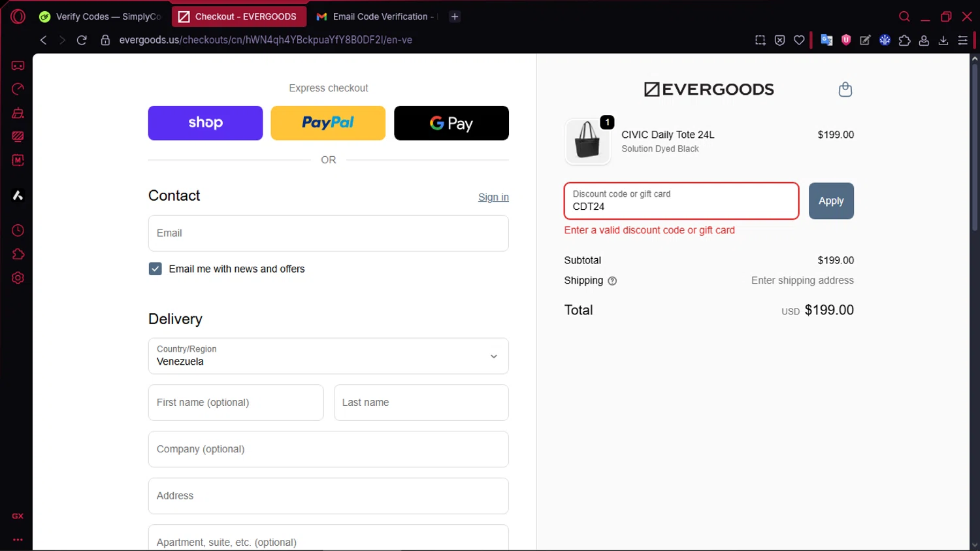Open the pink shield U extension

[x=846, y=40]
